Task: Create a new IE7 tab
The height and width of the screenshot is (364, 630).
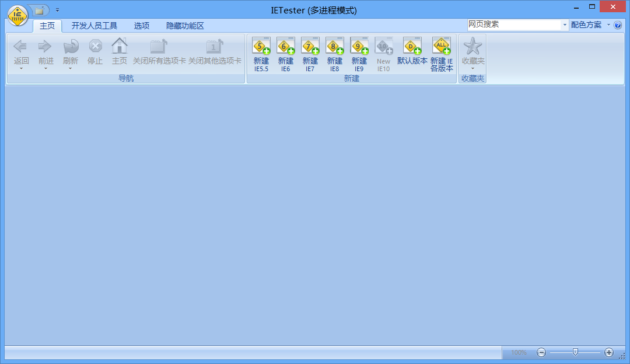Action: tap(310, 47)
